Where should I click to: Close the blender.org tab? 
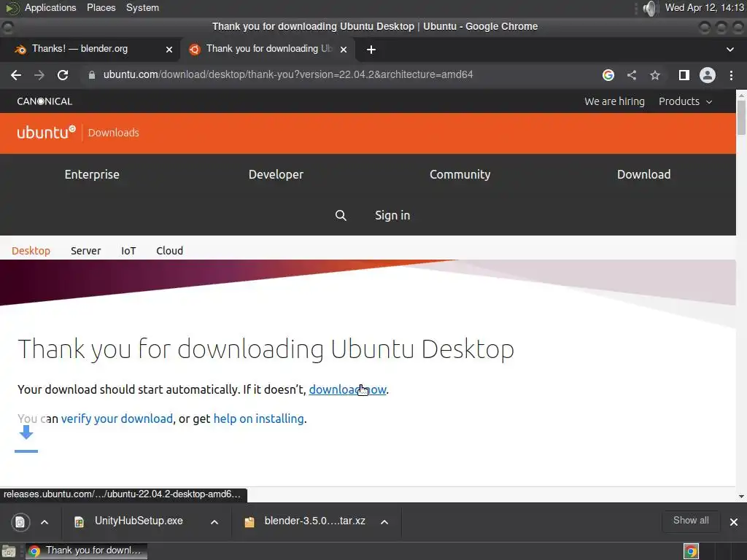[x=169, y=49]
